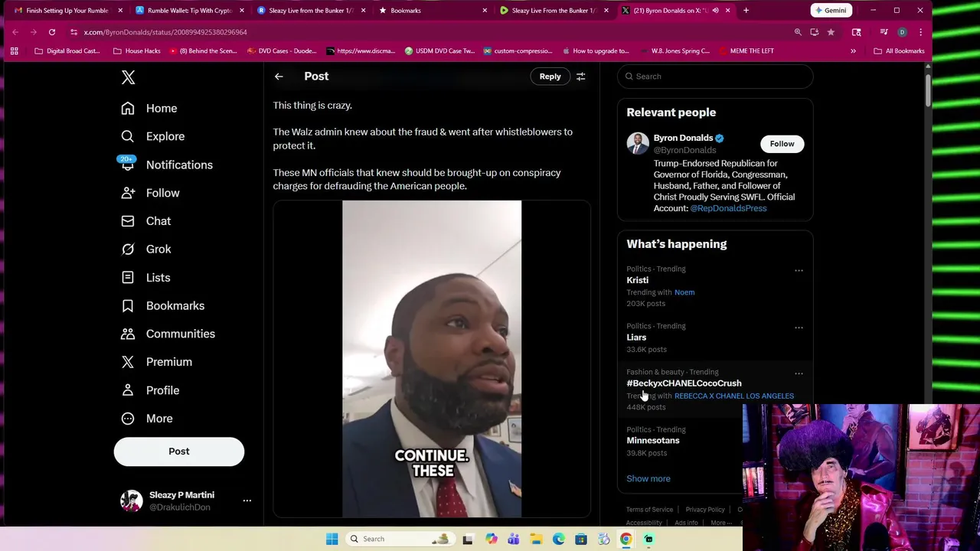Expand the More menu in sidebar
Screen dimensions: 980x551
147,419
